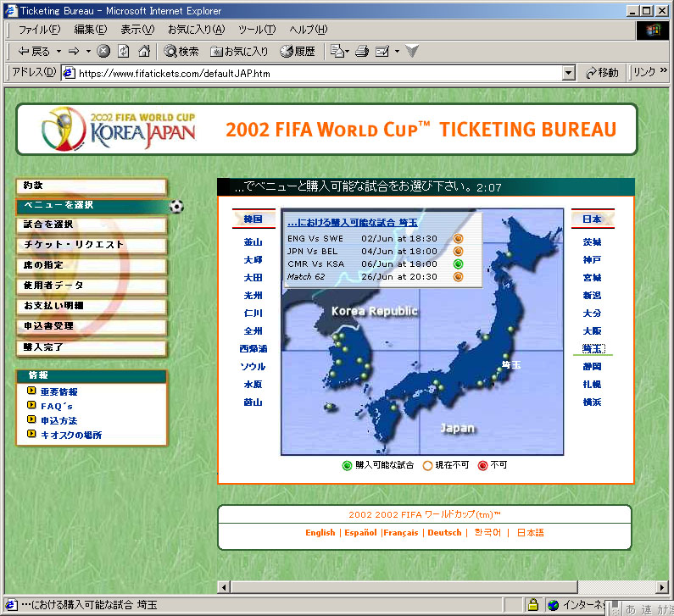Choose the 大阪 venue link
674x616 pixels.
(592, 330)
